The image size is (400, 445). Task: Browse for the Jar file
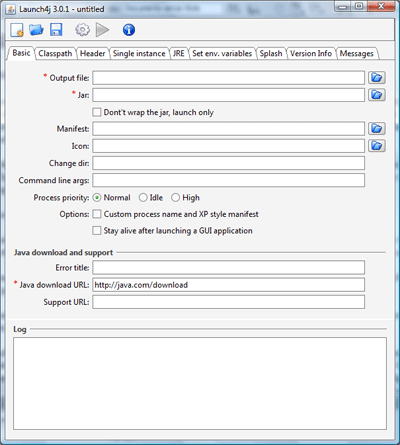pyautogui.click(x=377, y=95)
